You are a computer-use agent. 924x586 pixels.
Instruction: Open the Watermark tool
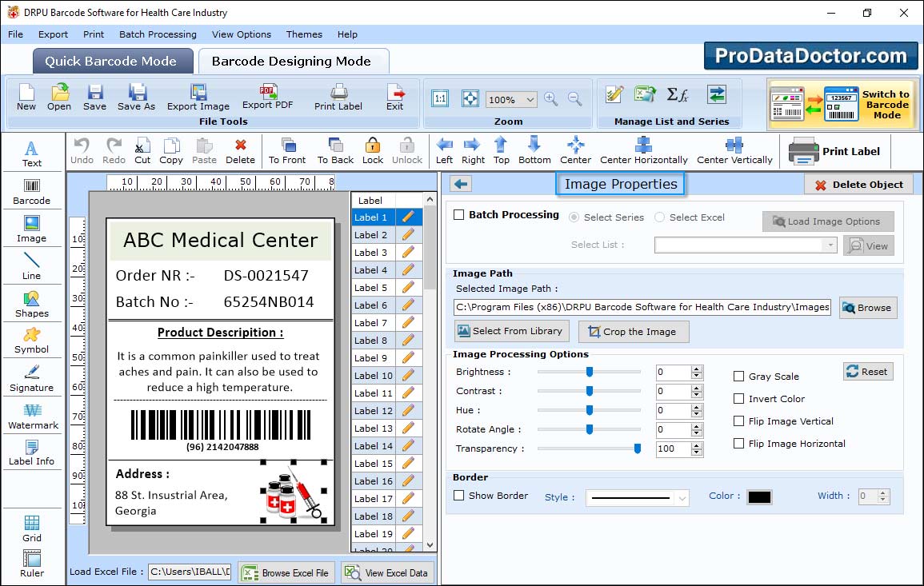[x=33, y=416]
